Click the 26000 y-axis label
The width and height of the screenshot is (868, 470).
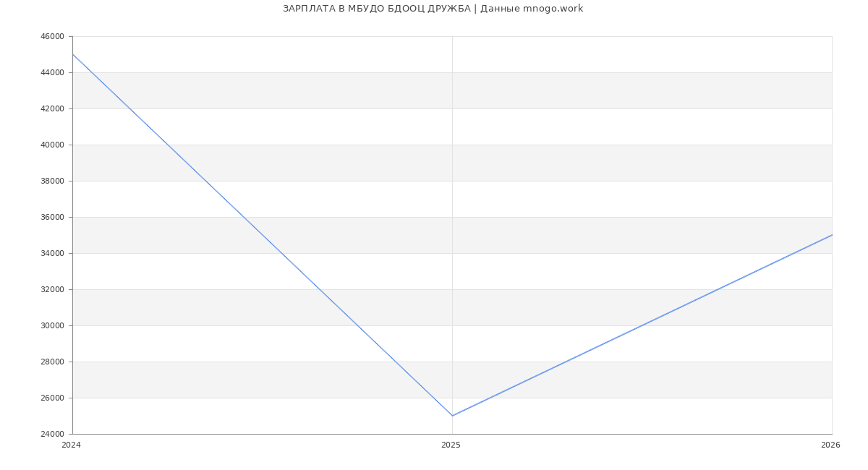coord(52,398)
